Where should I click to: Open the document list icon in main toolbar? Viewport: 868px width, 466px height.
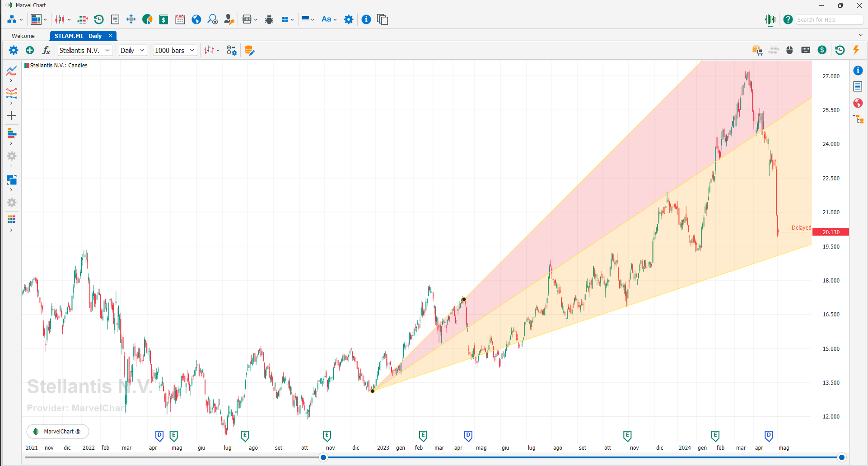(115, 19)
